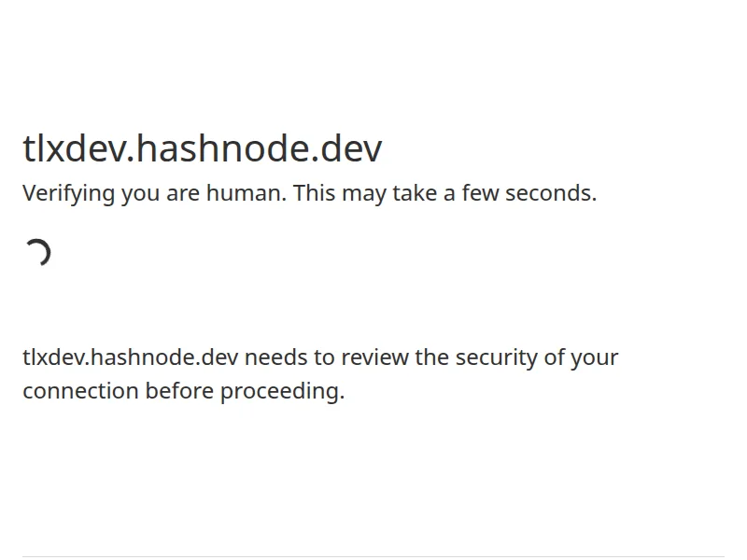Click the word "Verifying" in the subtitle

pyautogui.click(x=68, y=193)
